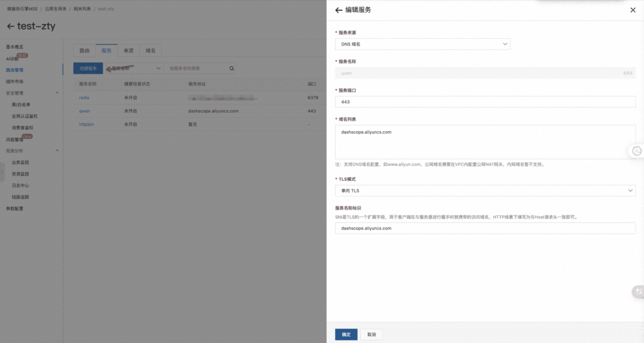Collapse the 观测分析 sidebar section
This screenshot has width=644, height=343.
click(x=57, y=151)
